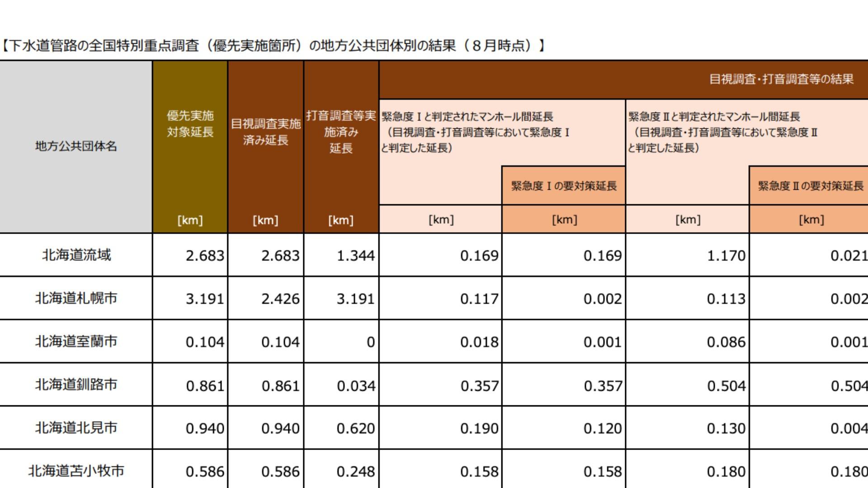Select the 北海道札幌市 row label
The image size is (868, 488).
pos(76,298)
